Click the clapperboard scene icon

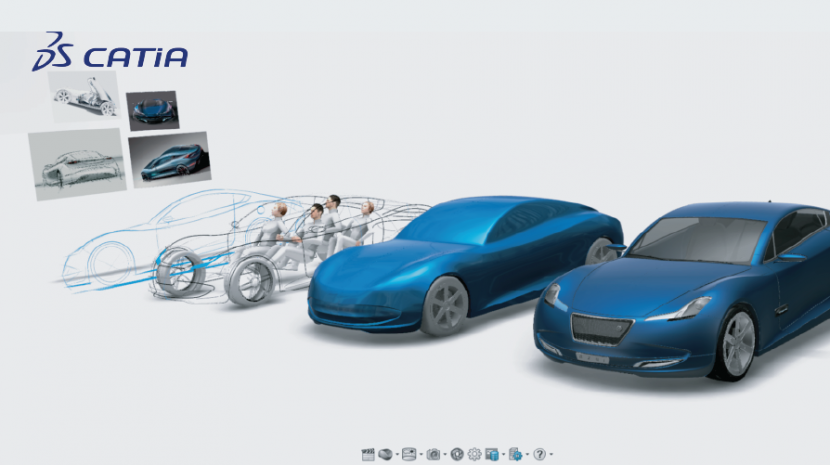[x=368, y=454]
